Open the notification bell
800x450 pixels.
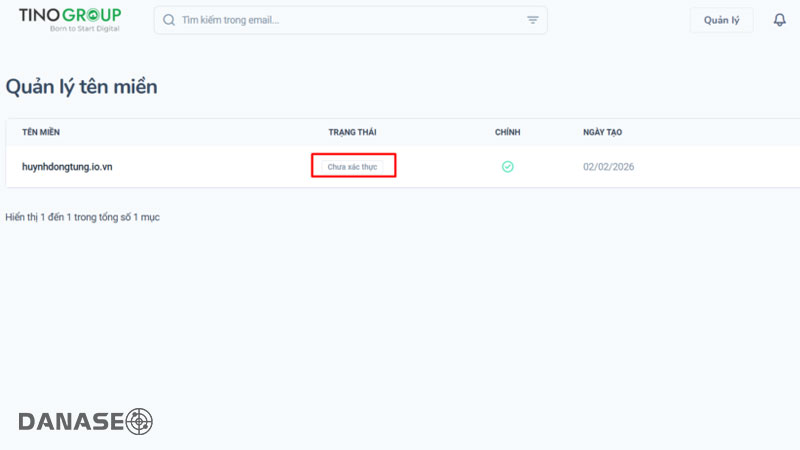point(779,20)
